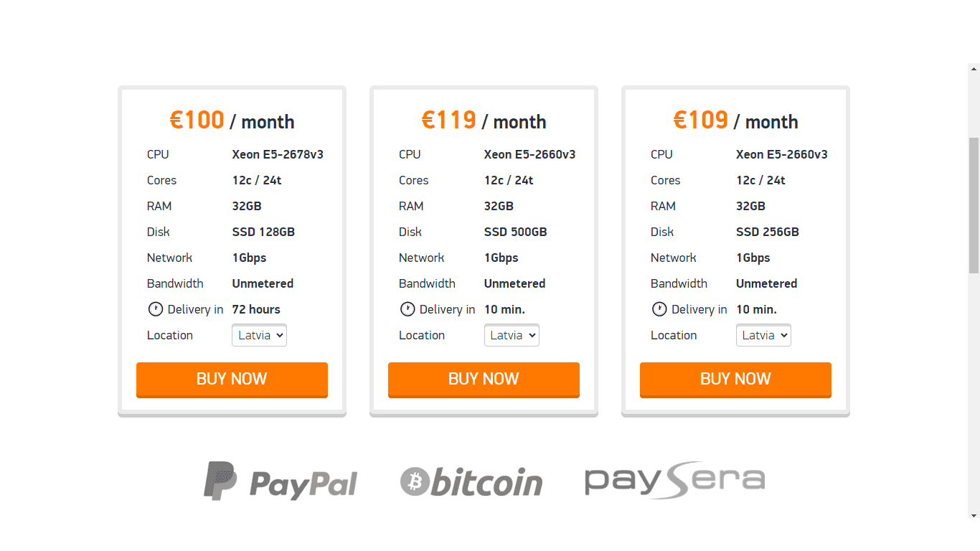Click the 72 hours delivery text
980x551 pixels.
256,309
